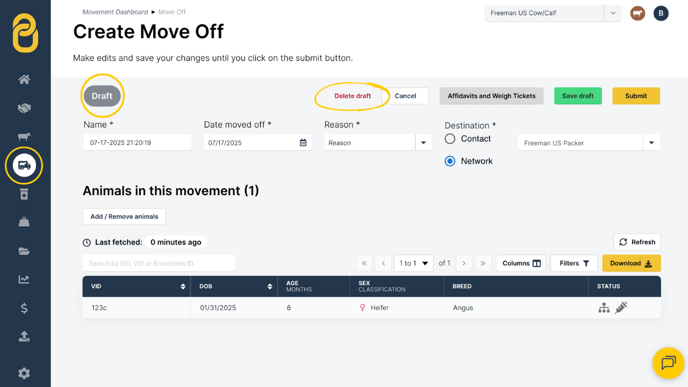Click the animal search input field

(158, 263)
